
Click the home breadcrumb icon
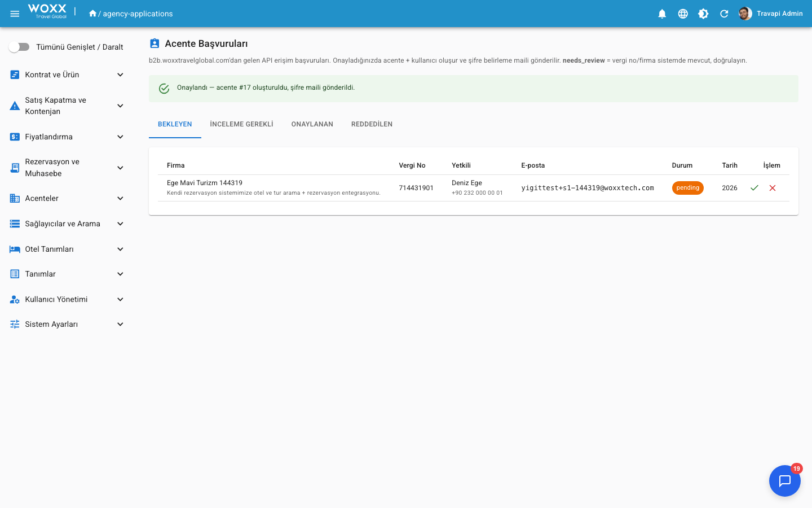point(92,13)
